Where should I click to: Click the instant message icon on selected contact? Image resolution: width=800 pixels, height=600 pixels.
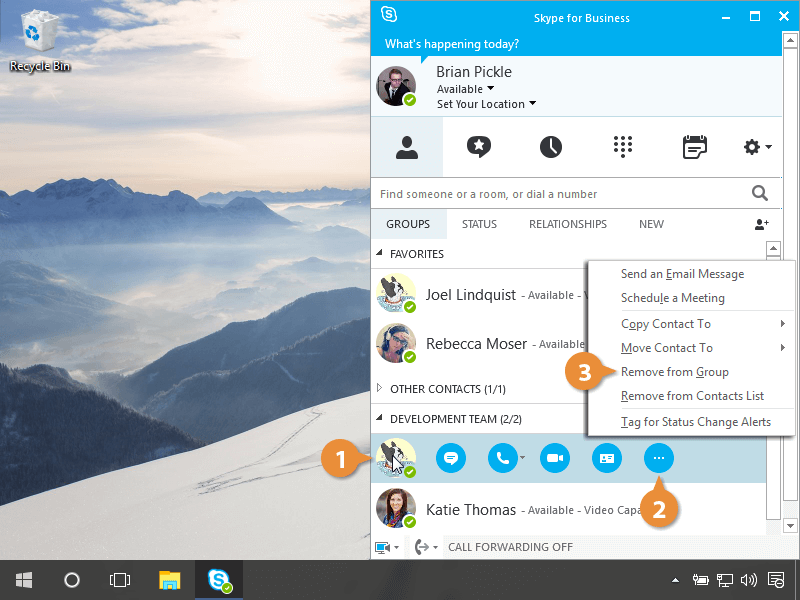(x=451, y=458)
